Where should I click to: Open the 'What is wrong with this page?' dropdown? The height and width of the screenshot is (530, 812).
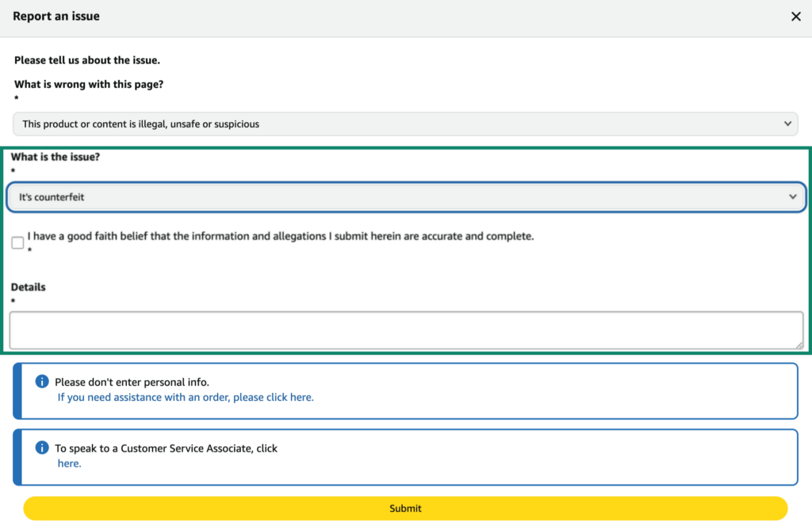(x=404, y=124)
